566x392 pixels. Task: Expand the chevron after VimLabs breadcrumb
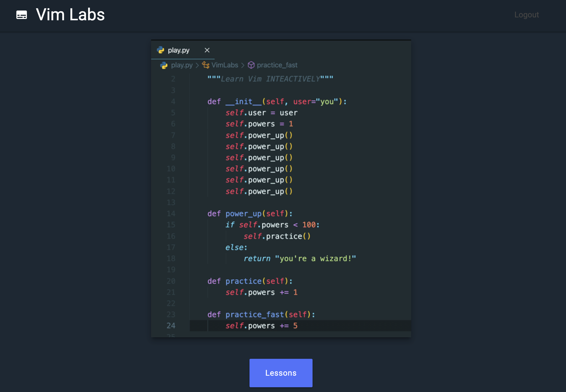pos(243,65)
